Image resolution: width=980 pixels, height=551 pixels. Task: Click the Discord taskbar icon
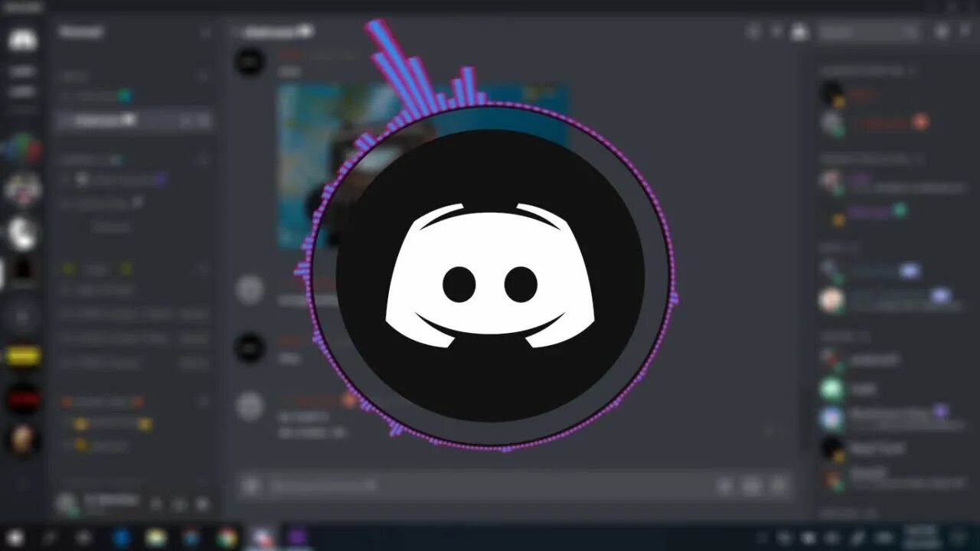tap(262, 537)
